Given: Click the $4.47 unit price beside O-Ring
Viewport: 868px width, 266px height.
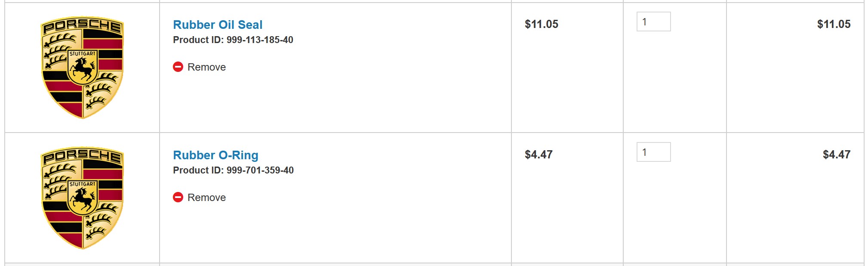Looking at the screenshot, I should click(x=539, y=155).
